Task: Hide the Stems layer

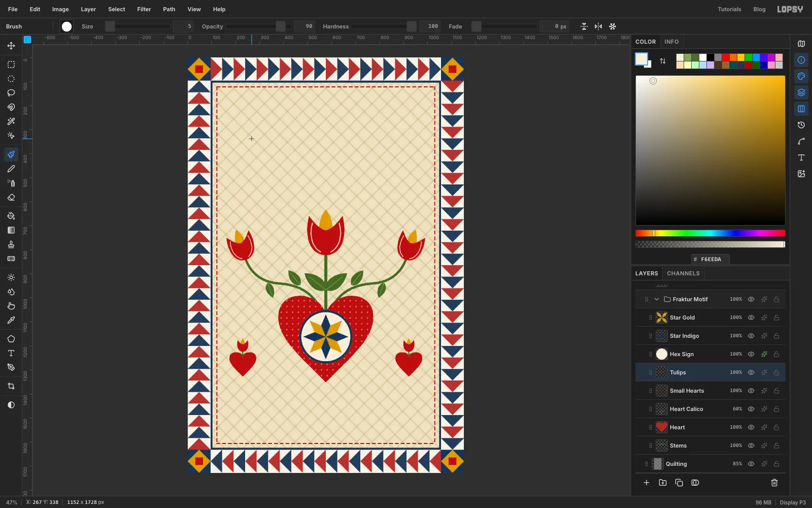Action: [x=751, y=446]
